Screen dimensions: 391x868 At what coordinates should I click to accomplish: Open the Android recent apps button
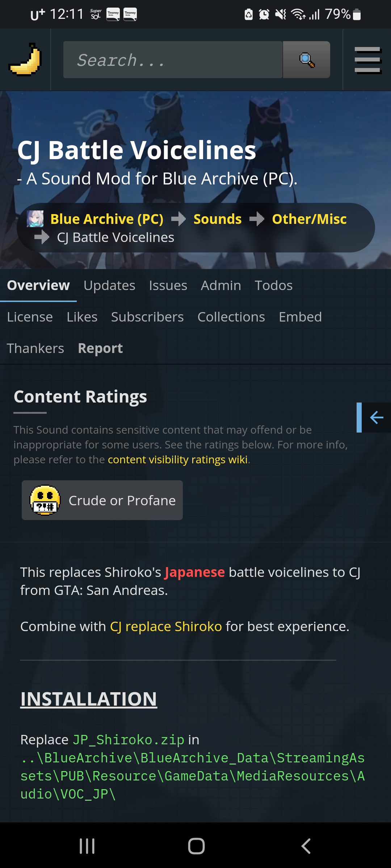(87, 846)
